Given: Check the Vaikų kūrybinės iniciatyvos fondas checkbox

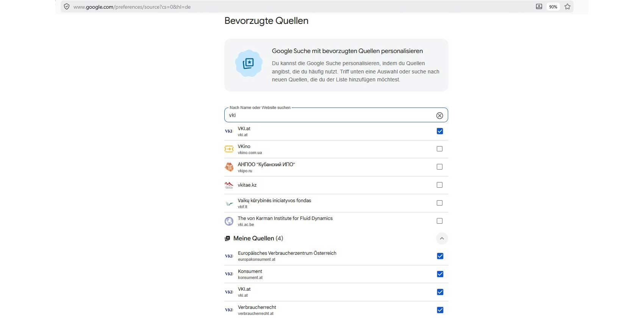Looking at the screenshot, I should coord(439,203).
